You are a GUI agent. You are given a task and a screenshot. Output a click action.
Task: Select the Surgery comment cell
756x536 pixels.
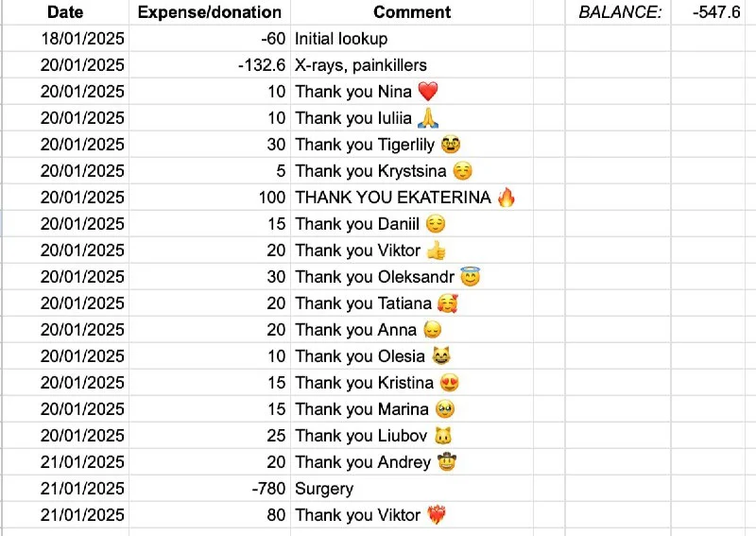tap(324, 489)
